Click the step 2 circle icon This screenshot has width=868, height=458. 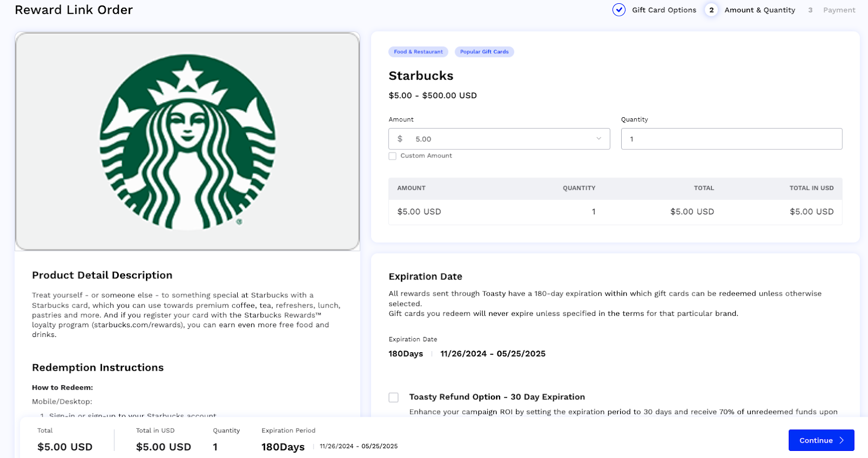[x=711, y=10]
